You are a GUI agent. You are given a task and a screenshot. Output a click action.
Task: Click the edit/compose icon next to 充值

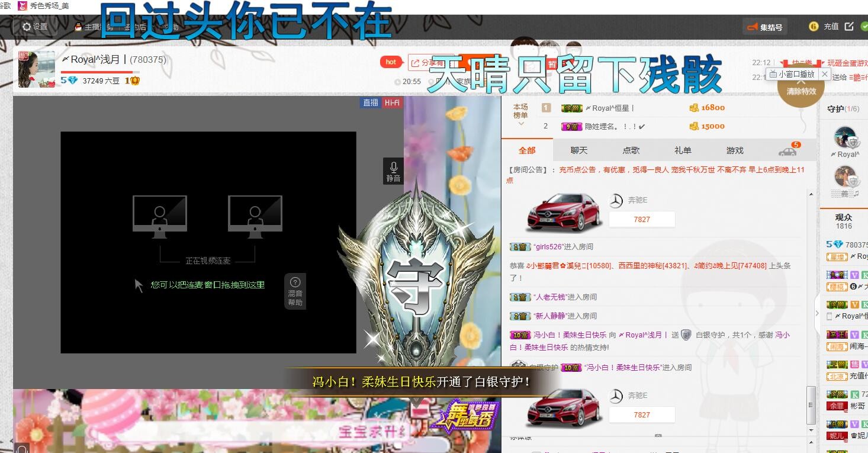click(849, 26)
